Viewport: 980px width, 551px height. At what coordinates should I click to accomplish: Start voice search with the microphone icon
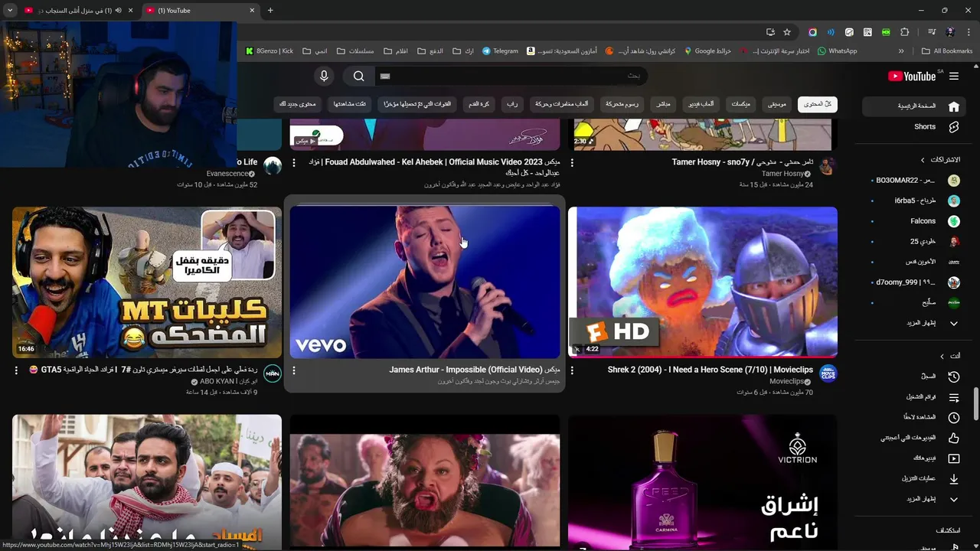coord(324,76)
